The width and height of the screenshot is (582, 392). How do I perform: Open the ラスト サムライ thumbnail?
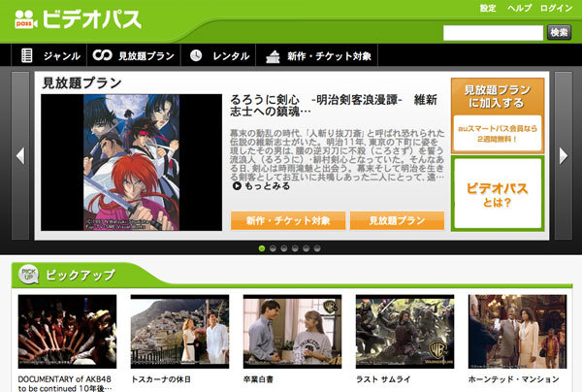tap(404, 332)
